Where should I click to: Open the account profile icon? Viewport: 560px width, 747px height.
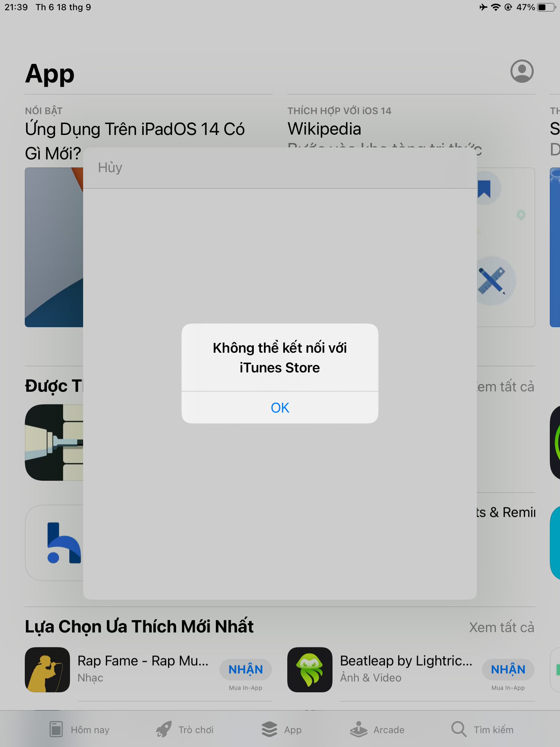click(x=522, y=71)
